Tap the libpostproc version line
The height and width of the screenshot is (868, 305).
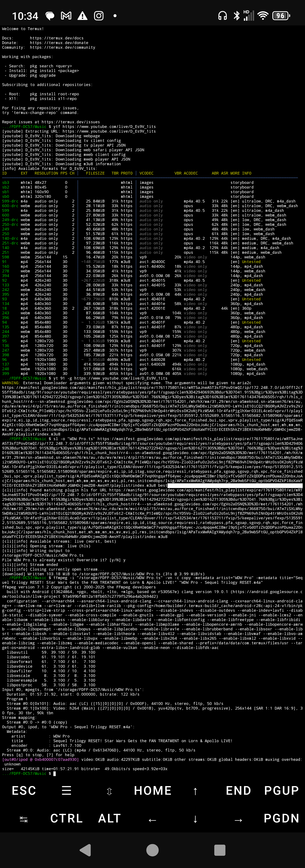[x=51, y=685]
